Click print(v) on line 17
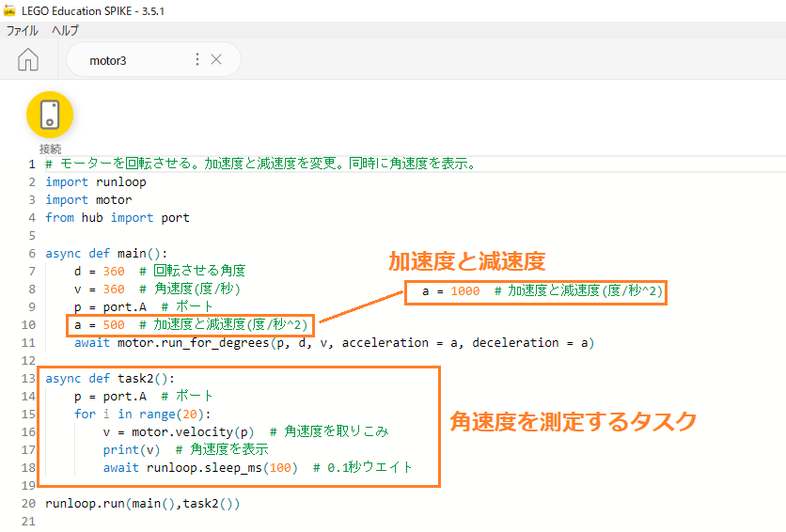786x532 pixels. [x=132, y=450]
